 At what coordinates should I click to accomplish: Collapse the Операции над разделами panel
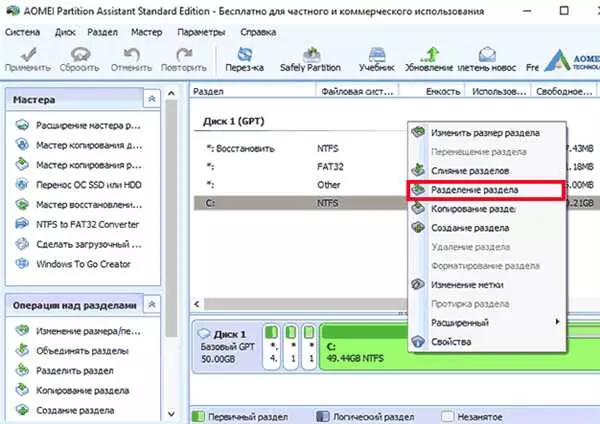[152, 305]
